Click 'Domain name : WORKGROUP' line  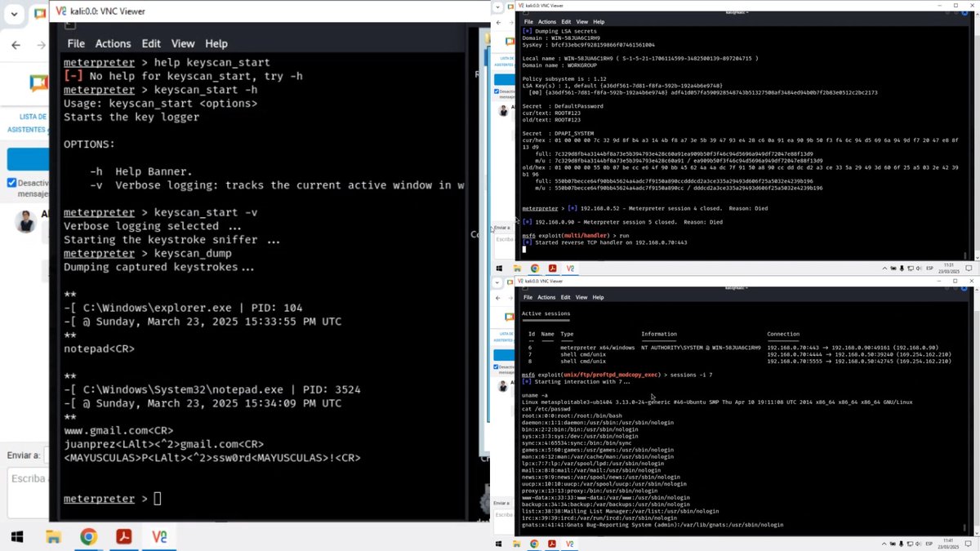(561, 65)
